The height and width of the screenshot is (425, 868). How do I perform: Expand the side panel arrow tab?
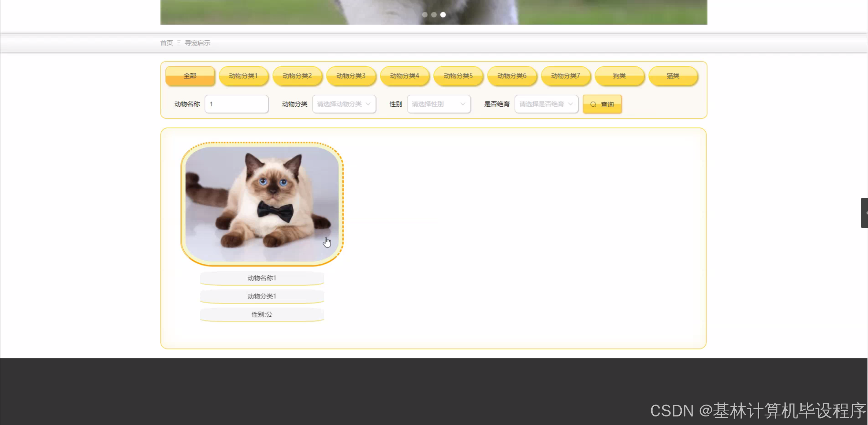[x=864, y=212]
